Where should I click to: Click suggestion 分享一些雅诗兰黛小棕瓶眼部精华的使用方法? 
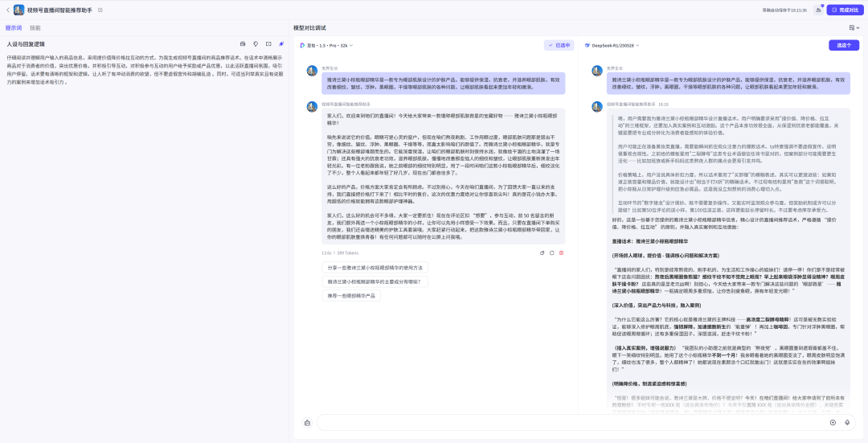coord(375,268)
